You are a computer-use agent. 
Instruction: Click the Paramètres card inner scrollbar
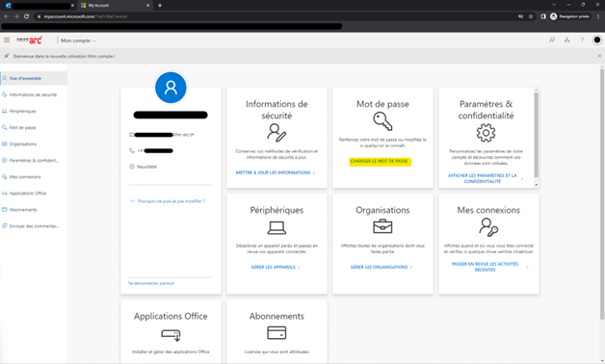point(536,135)
